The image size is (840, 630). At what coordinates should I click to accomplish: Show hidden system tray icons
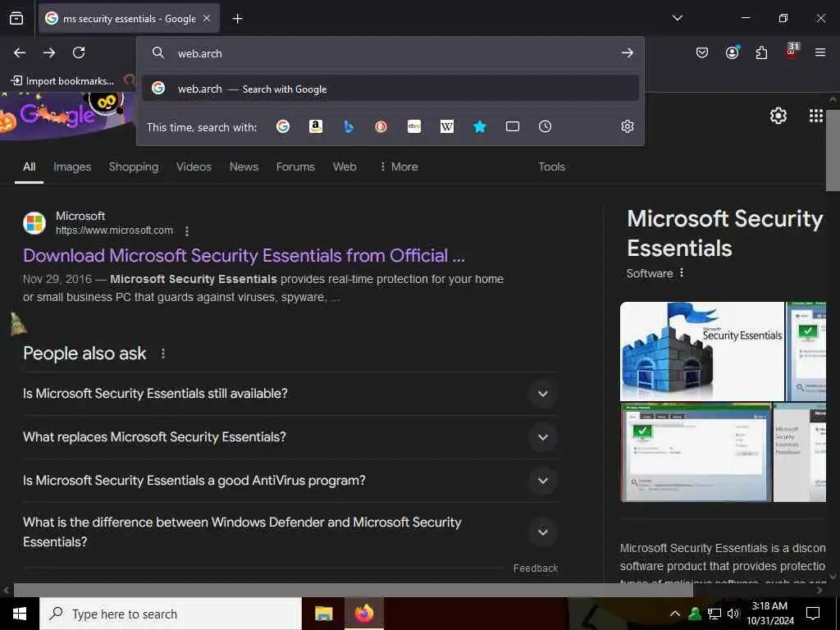pos(675,614)
